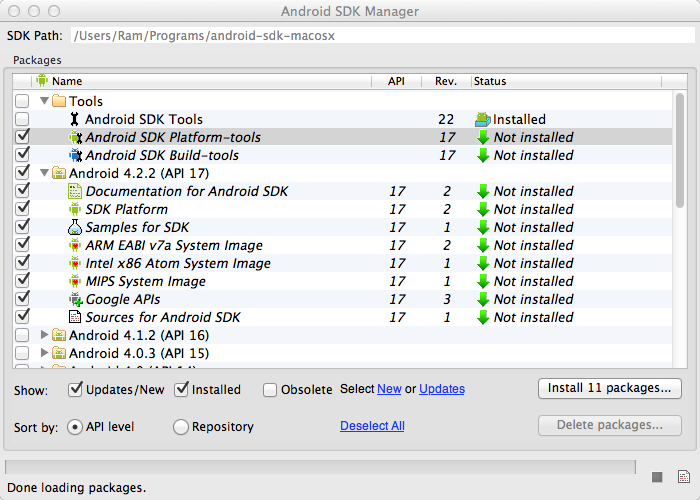700x500 pixels.
Task: Click the Android 4.0.3 (API 15) folder icon
Action: coord(59,353)
